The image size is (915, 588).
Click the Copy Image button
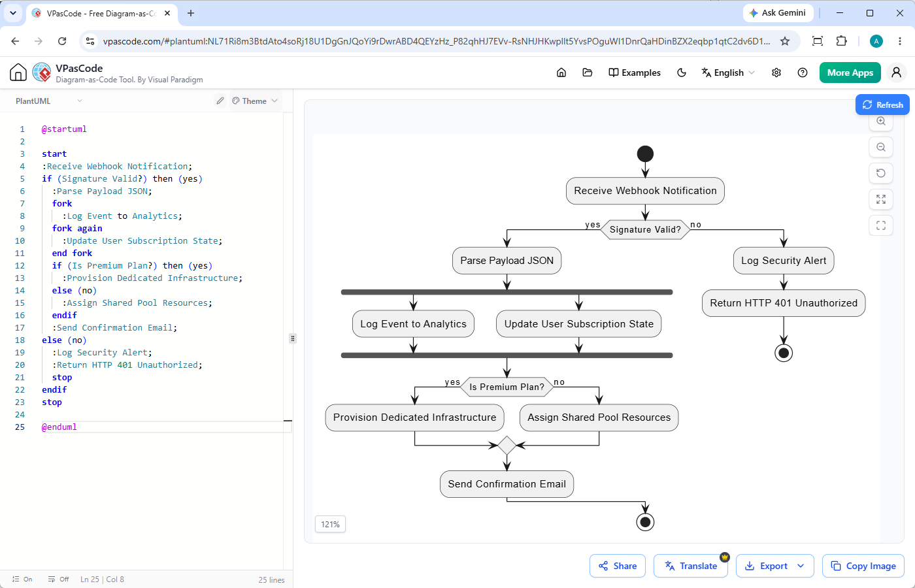pos(863,566)
